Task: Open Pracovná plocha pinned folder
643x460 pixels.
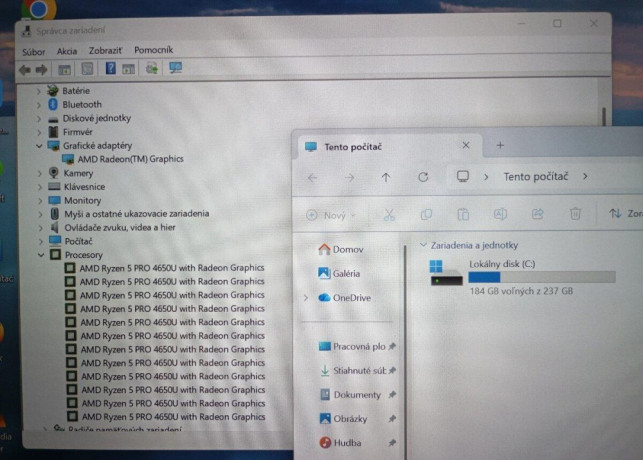Action: tap(353, 346)
